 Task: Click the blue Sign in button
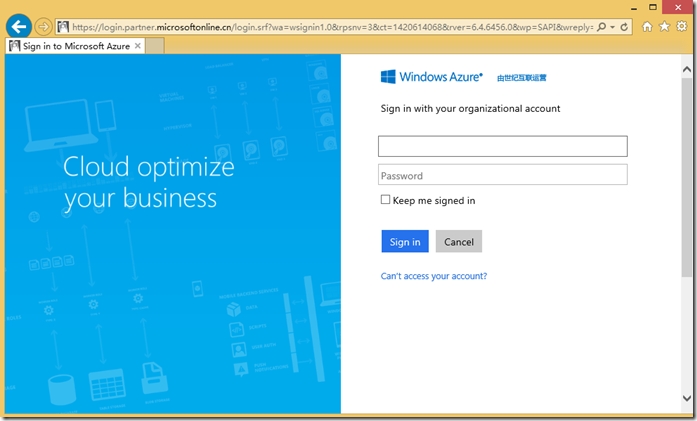(405, 241)
